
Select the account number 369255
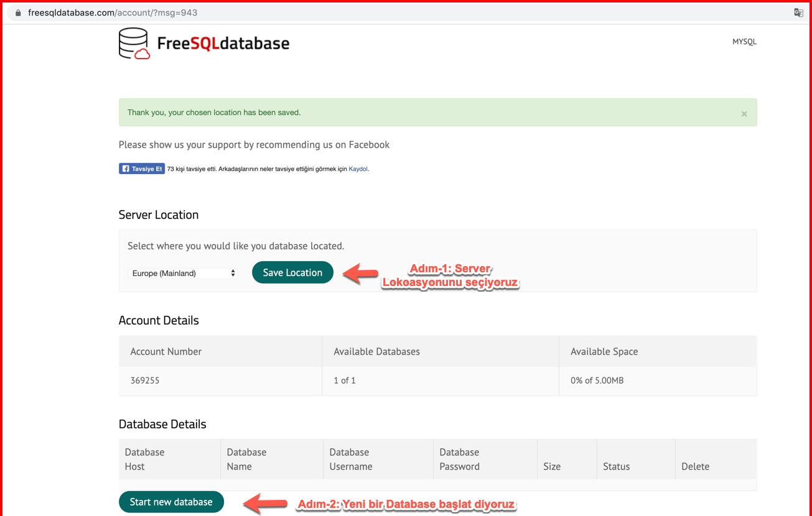point(145,380)
